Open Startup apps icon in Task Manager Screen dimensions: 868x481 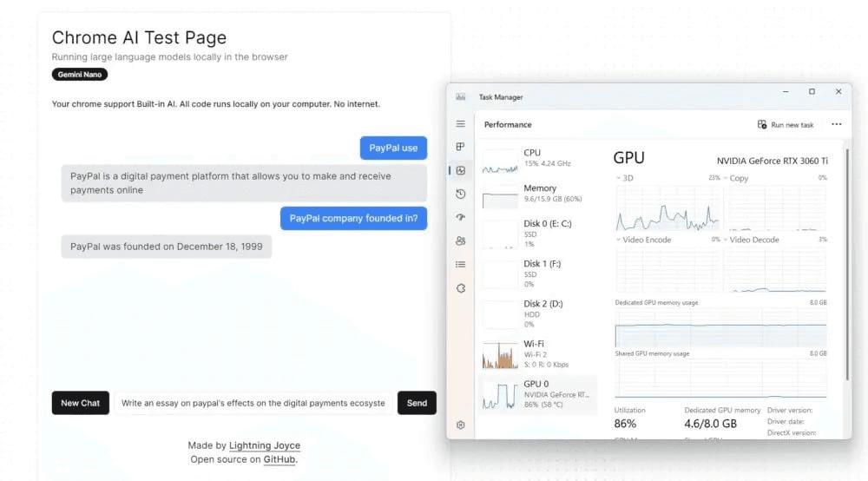point(461,217)
